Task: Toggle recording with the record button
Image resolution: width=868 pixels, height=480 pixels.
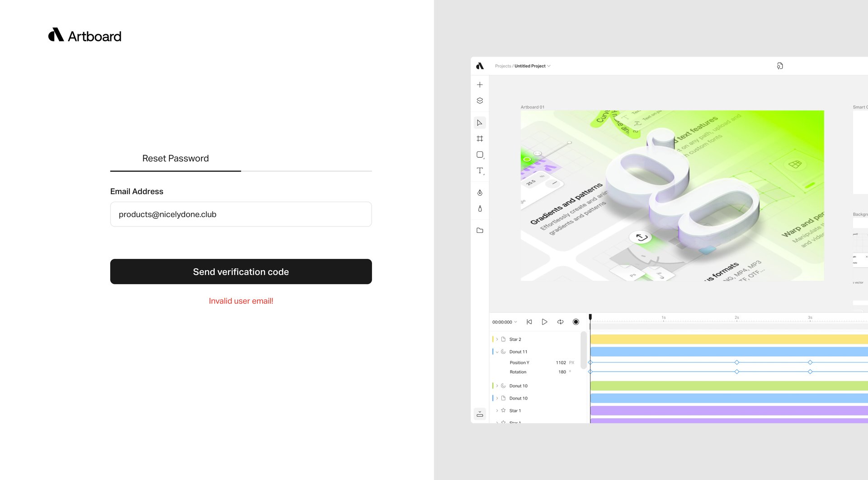Action: [576, 321]
